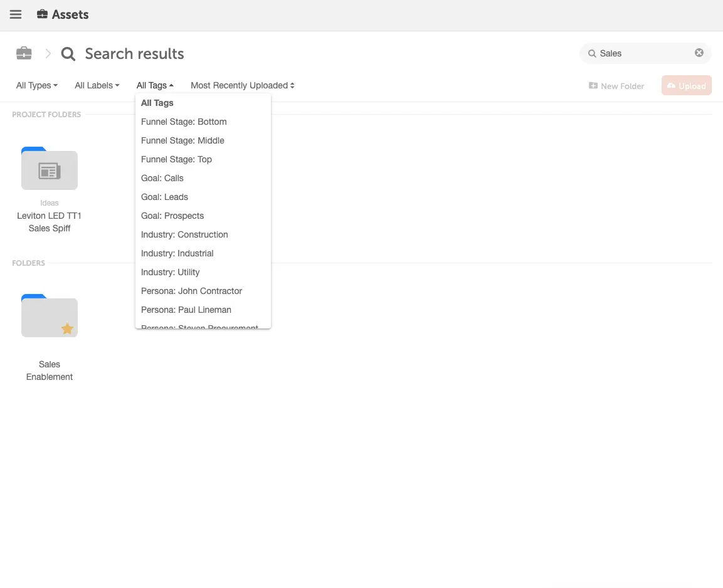This screenshot has width=723, height=588.
Task: Click the magnifier icon in search box
Action: click(592, 53)
